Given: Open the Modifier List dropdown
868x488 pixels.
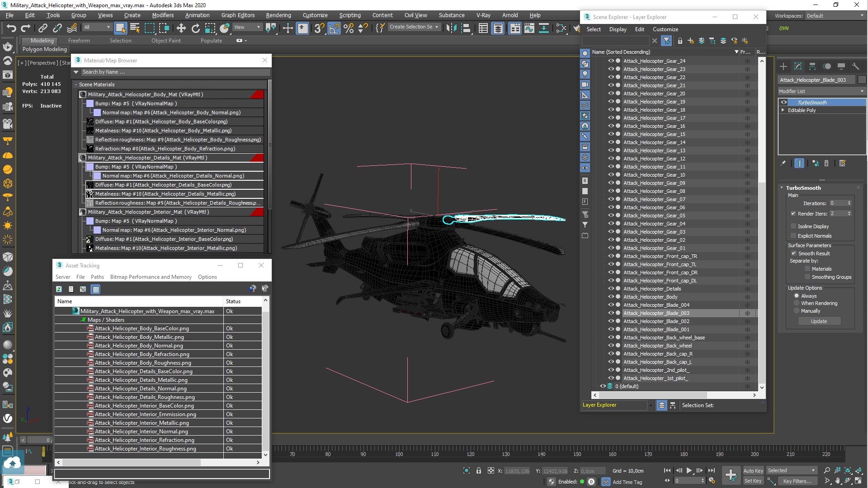Looking at the screenshot, I should click(x=821, y=91).
